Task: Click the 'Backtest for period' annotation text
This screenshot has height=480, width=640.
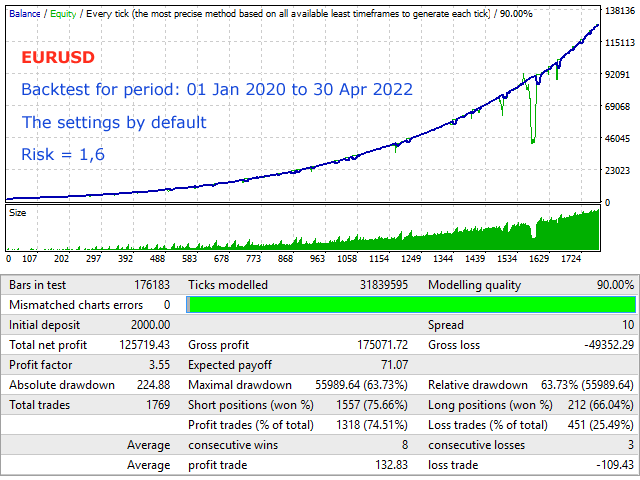Action: tap(217, 89)
